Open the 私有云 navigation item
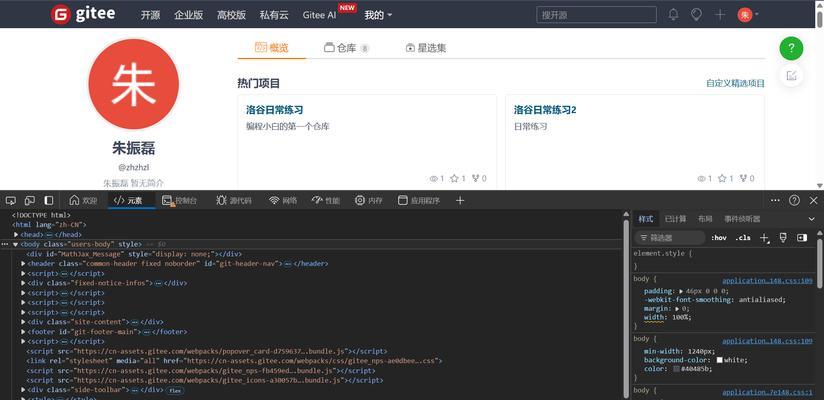824x400 pixels. click(x=274, y=15)
